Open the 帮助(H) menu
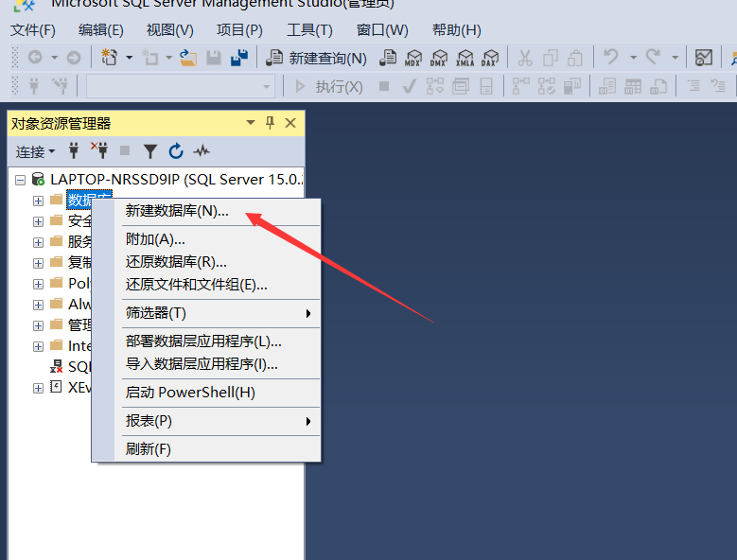Viewport: 737px width, 560px height. coord(457,30)
